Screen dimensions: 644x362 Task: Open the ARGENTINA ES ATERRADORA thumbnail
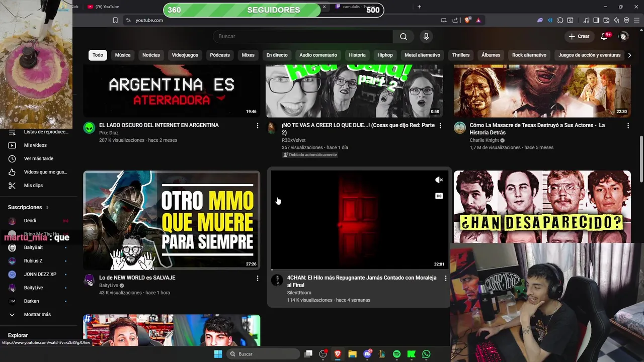[x=172, y=91]
